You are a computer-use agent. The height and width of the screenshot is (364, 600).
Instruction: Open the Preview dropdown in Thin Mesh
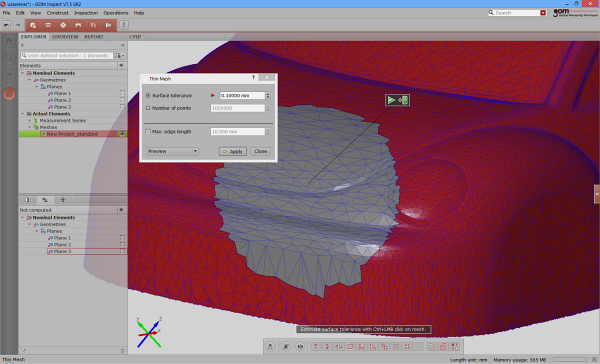[172, 151]
